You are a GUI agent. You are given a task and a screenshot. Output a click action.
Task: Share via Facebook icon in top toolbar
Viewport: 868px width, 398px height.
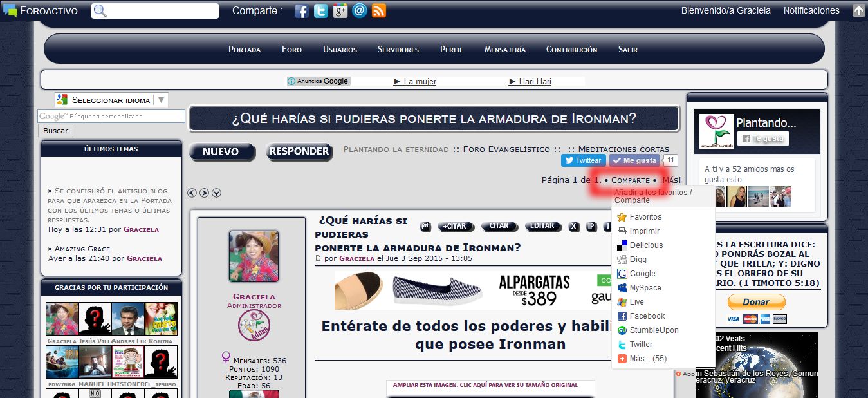301,11
